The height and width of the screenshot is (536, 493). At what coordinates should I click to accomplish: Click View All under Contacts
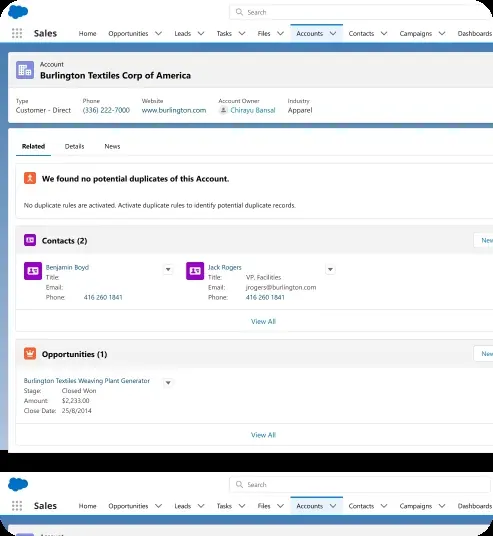coord(263,321)
